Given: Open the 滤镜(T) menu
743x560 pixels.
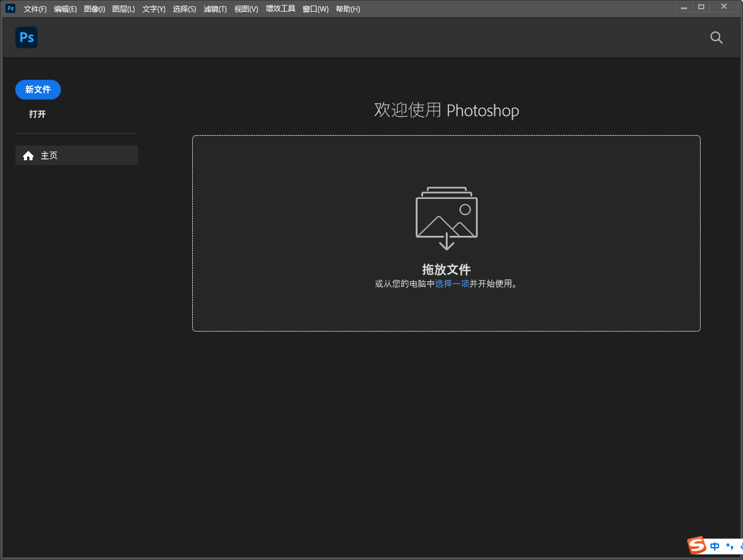Looking at the screenshot, I should [215, 9].
